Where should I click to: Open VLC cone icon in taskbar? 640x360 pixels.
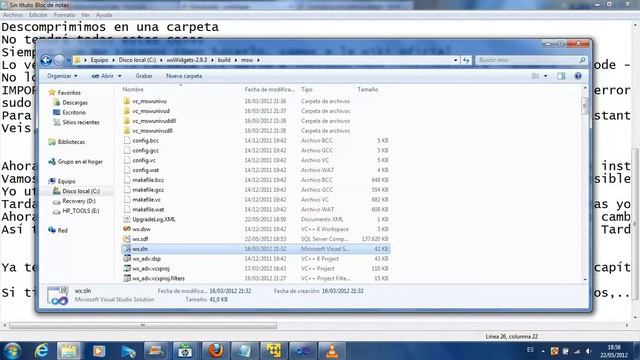[x=332, y=351]
